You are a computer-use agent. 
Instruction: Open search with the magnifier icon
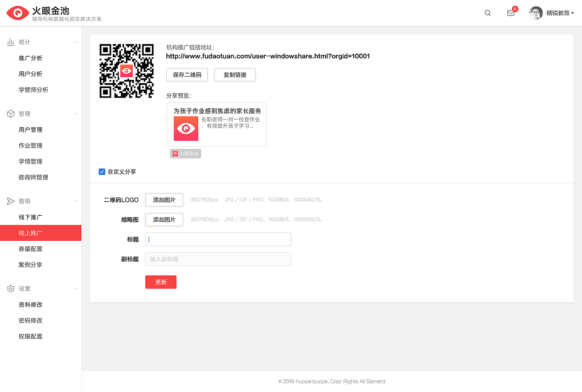pyautogui.click(x=487, y=13)
